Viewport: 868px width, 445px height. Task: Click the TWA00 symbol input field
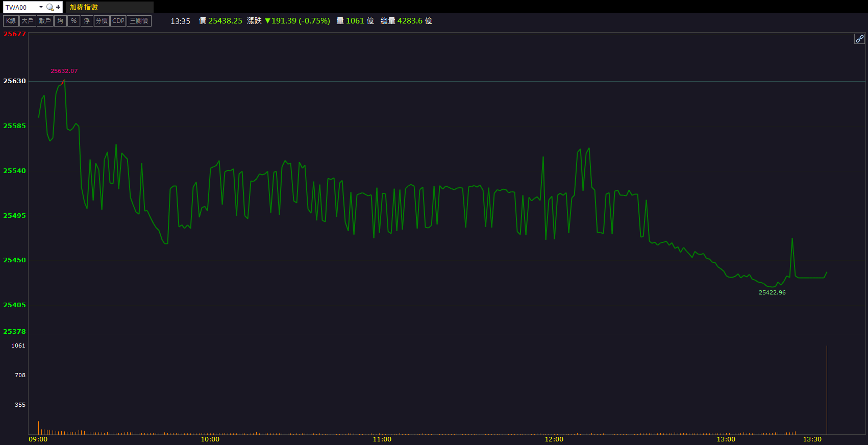click(x=20, y=7)
